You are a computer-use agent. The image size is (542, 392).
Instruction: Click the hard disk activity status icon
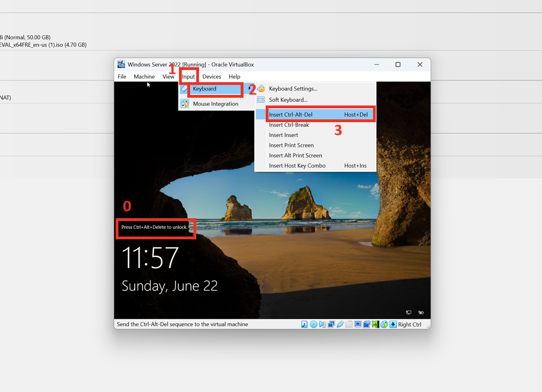[x=304, y=324]
